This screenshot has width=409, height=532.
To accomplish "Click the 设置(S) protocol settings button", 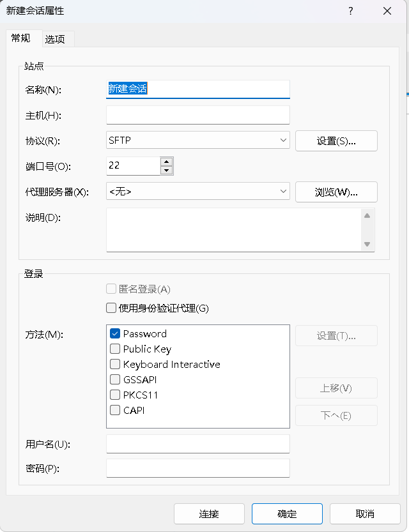I will (x=336, y=141).
